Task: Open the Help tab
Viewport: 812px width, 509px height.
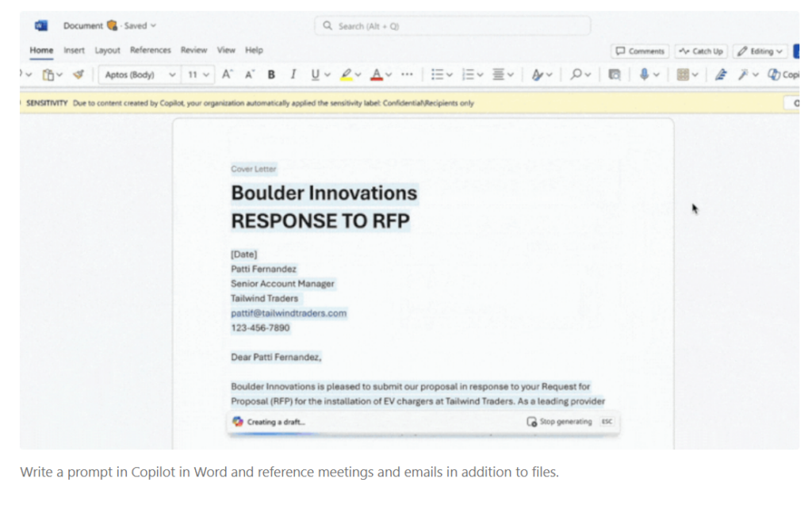Action: click(x=254, y=50)
